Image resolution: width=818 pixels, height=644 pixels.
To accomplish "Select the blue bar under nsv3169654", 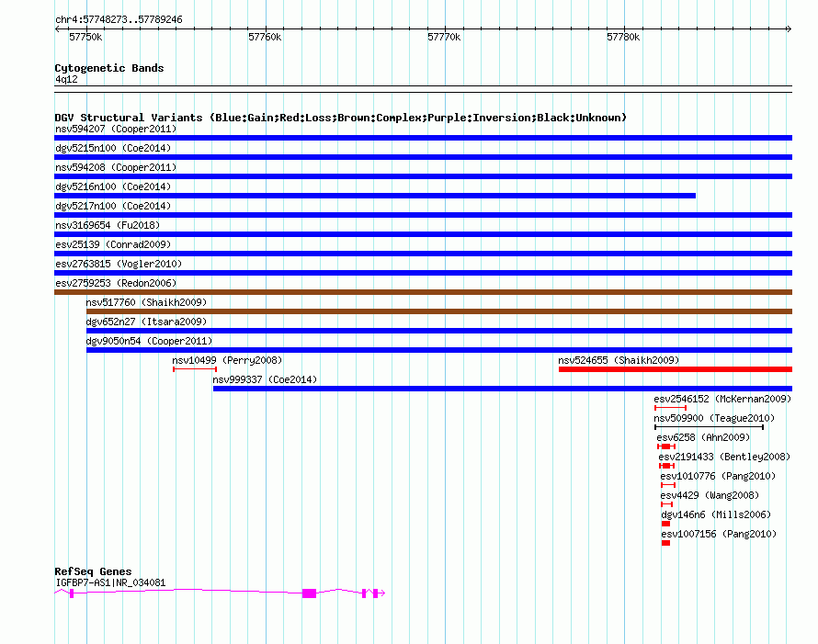I will pos(423,234).
